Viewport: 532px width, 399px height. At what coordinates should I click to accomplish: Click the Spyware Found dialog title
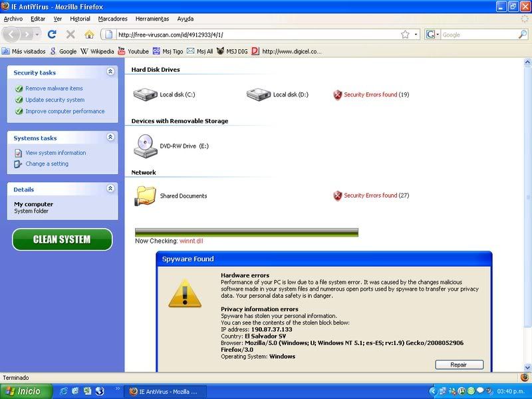click(x=188, y=259)
